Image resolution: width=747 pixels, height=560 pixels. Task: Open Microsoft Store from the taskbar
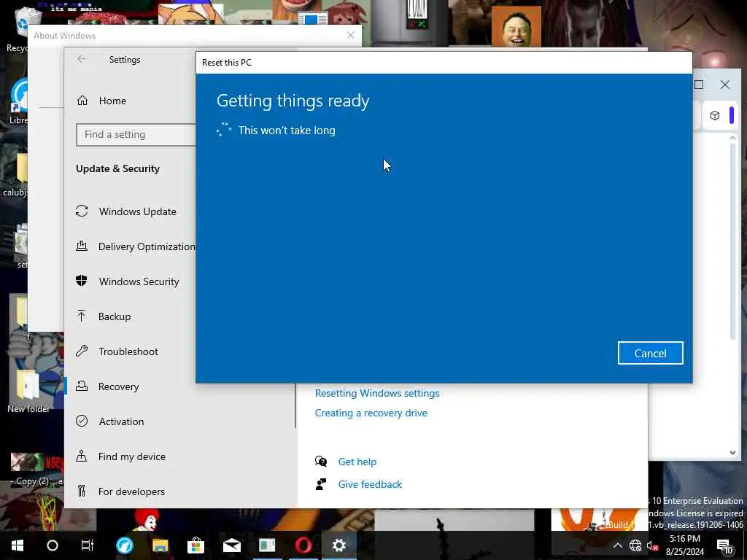(x=196, y=545)
